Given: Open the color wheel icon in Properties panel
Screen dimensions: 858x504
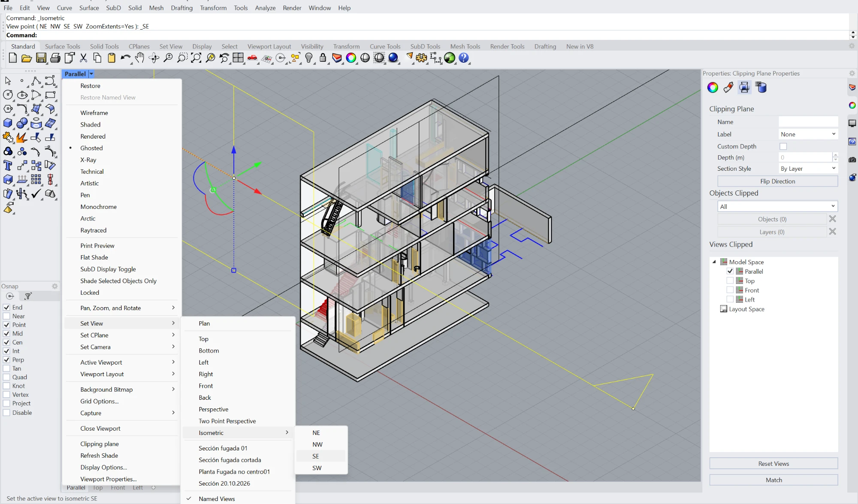Looking at the screenshot, I should [x=713, y=88].
